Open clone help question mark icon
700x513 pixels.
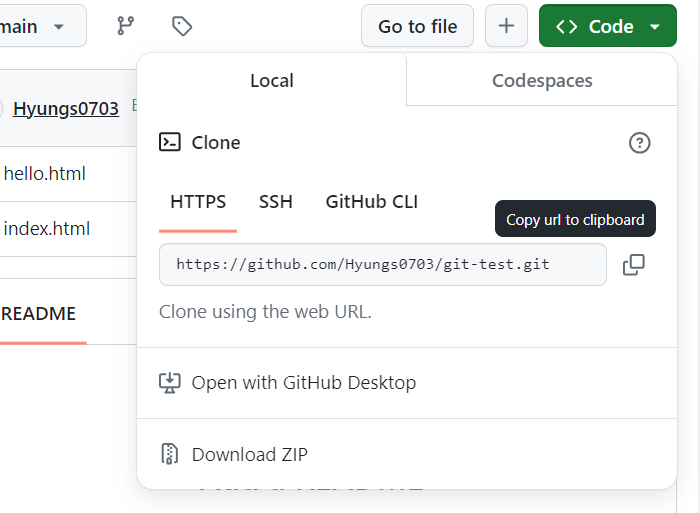point(639,143)
